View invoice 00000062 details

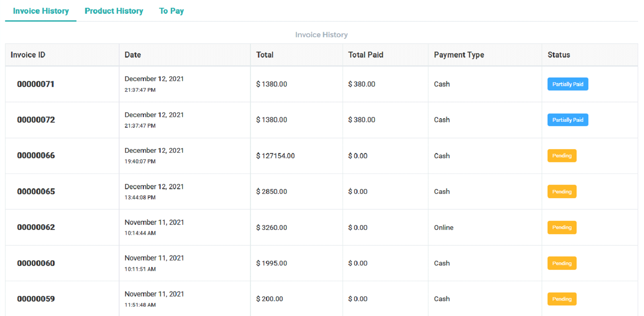[x=36, y=227]
